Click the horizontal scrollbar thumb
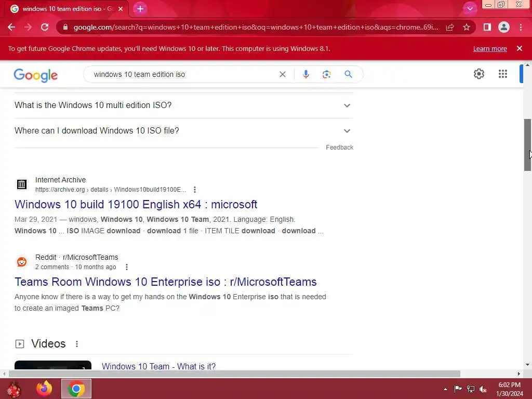The image size is (532, 399). point(234,374)
